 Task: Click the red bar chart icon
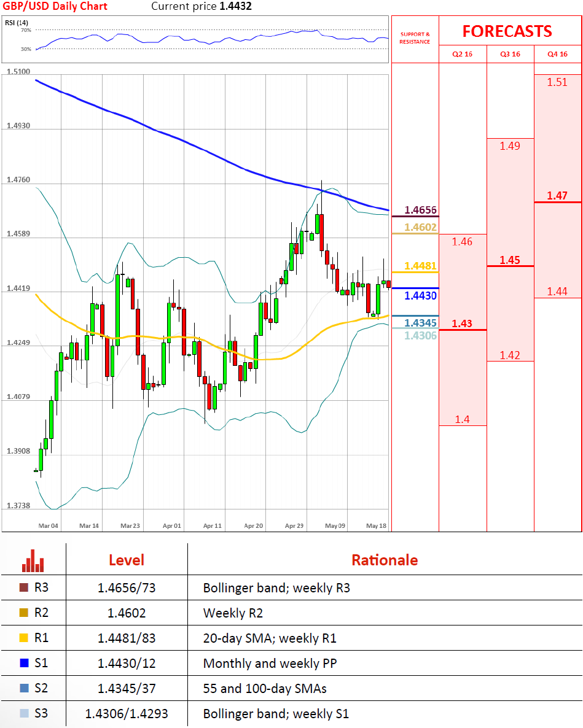click(x=33, y=561)
